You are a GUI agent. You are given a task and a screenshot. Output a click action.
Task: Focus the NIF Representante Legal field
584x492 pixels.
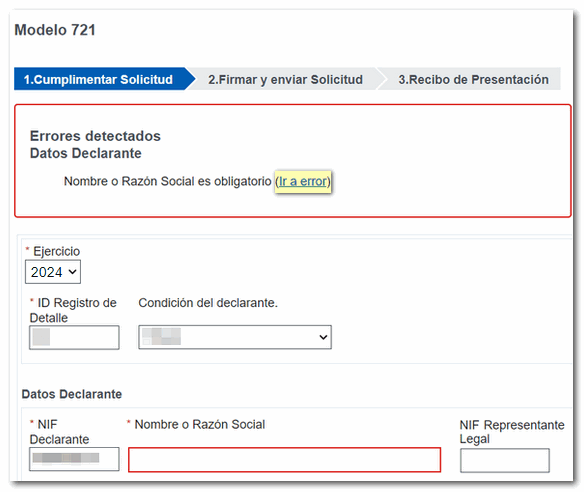[x=505, y=460]
